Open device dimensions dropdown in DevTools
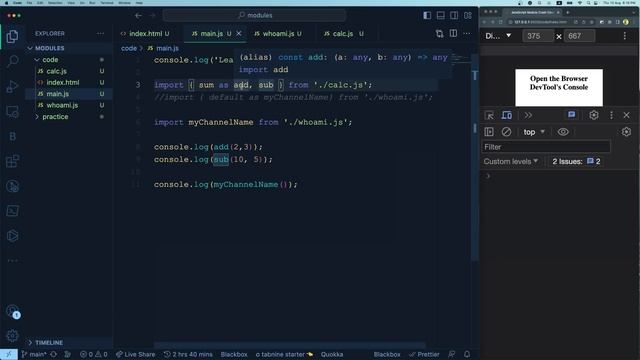 click(498, 36)
